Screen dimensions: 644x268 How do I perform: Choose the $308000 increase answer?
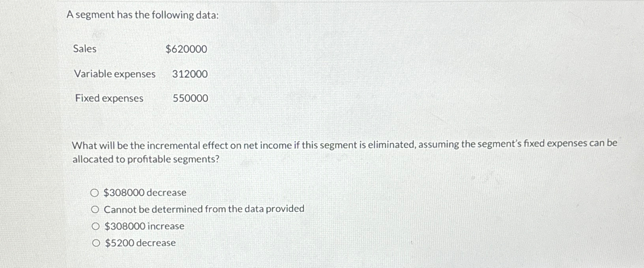tap(95, 226)
